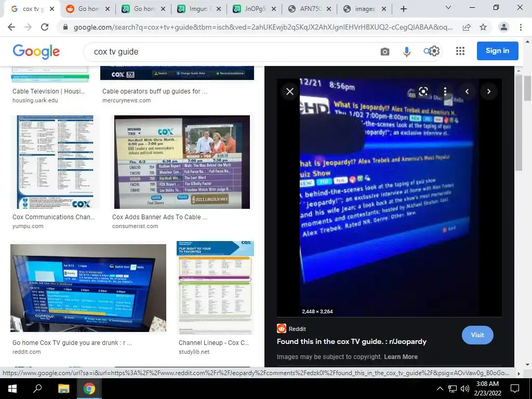Viewport: 532px width, 399px height.
Task: Open the 'Cox Adds Banner Ads' thumbnail
Action: [182, 162]
